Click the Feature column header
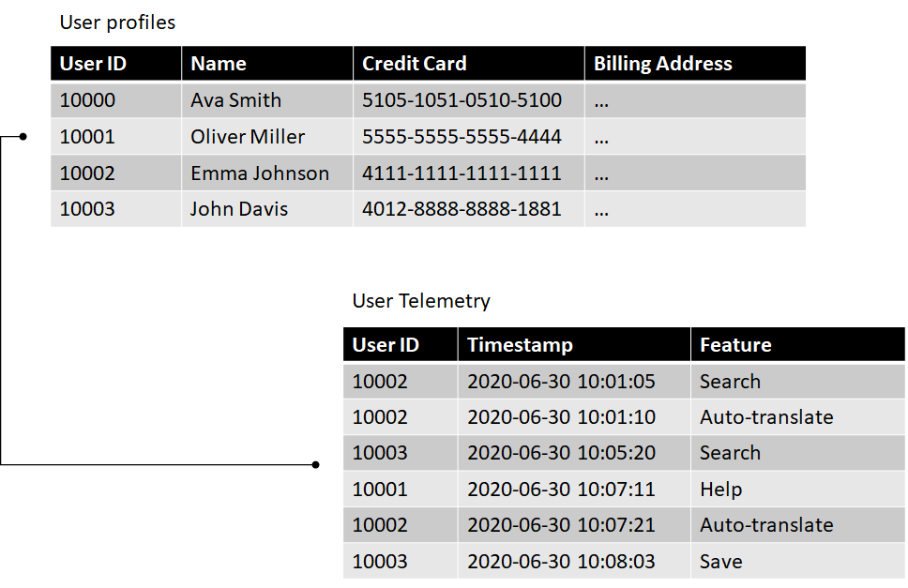This screenshot has width=908, height=588. (x=798, y=345)
